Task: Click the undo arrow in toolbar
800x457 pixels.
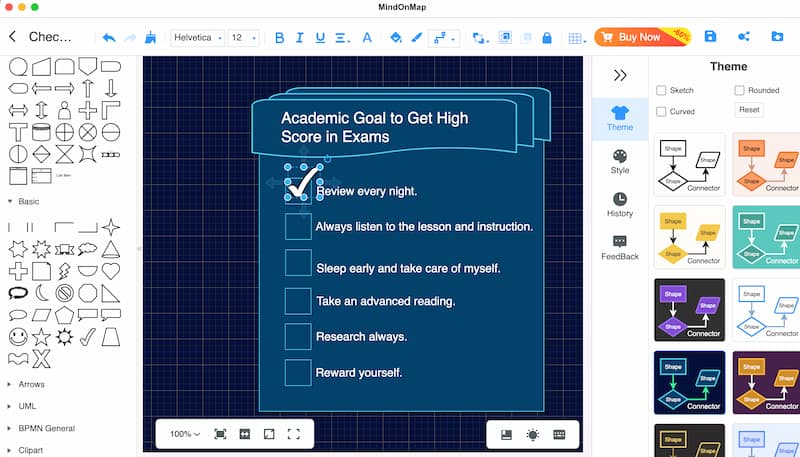Action: [109, 37]
